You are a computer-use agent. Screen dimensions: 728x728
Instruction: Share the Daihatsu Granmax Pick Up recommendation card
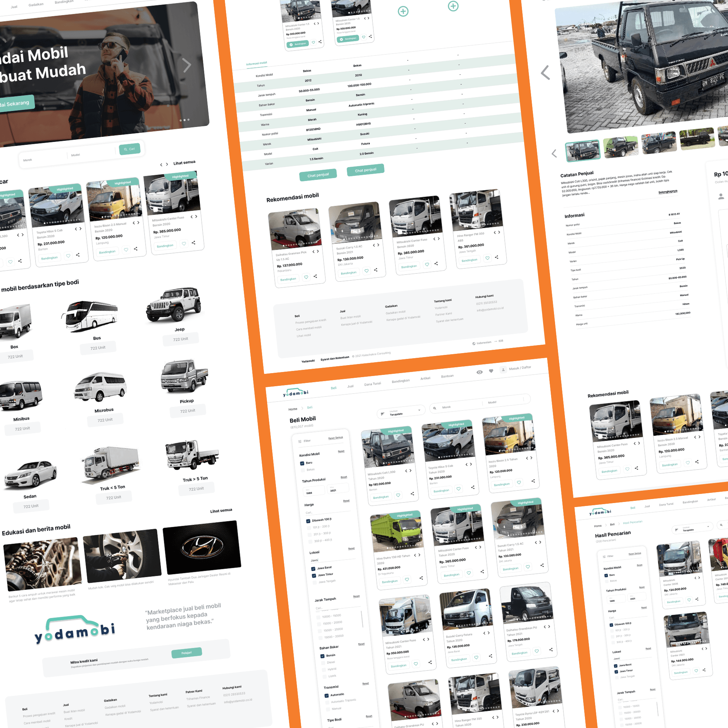pos(315,276)
